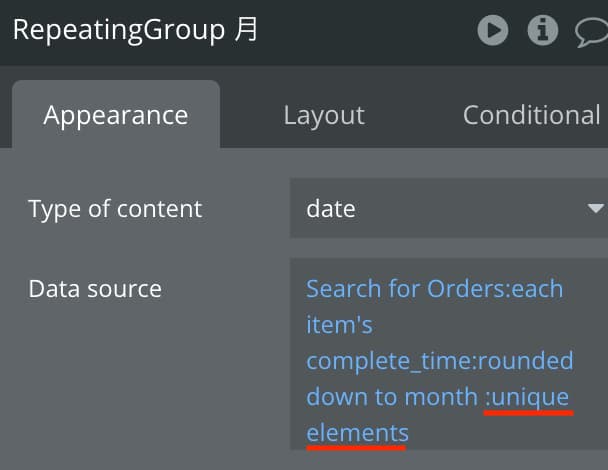The height and width of the screenshot is (470, 608).
Task: Click 'complete_time' in the data source
Action: (389, 361)
